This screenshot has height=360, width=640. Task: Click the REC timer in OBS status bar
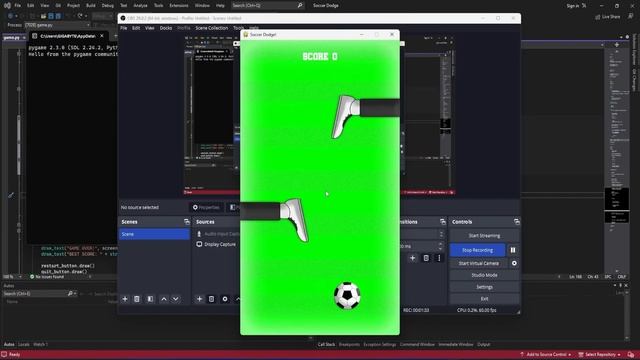416,310
